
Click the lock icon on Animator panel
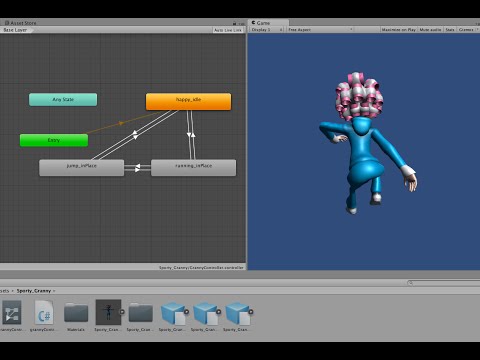pyautogui.click(x=234, y=23)
